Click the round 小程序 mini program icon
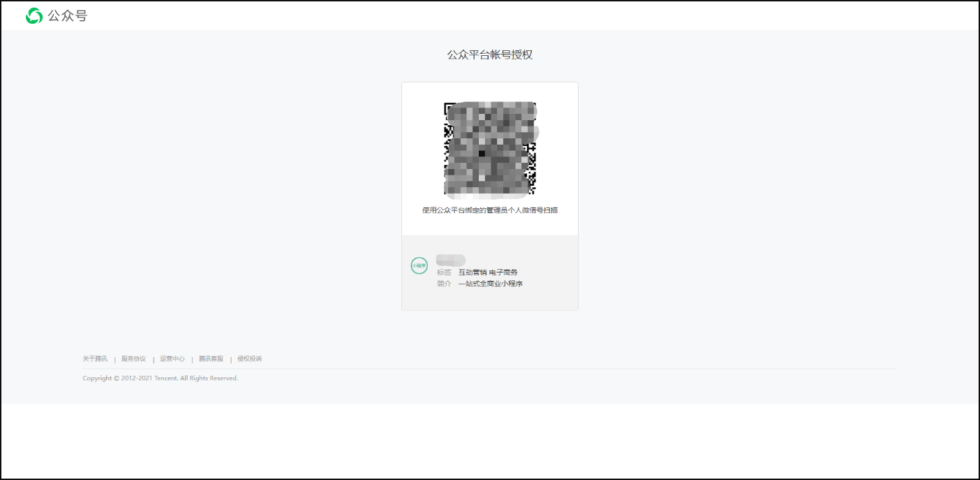980x480 pixels. point(419,266)
